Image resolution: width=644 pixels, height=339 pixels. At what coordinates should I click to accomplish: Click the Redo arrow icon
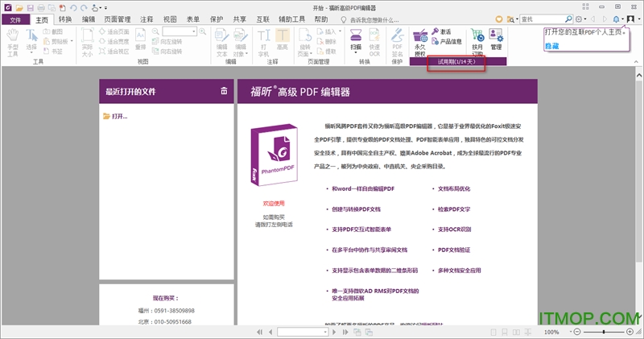pyautogui.click(x=84, y=8)
